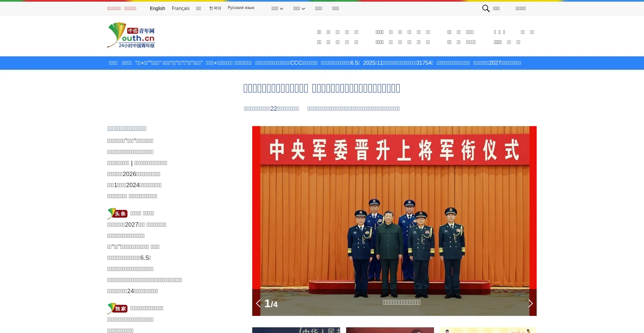The width and height of the screenshot is (644, 333).
Task: Open the main headline above the carousel
Action: [322, 88]
